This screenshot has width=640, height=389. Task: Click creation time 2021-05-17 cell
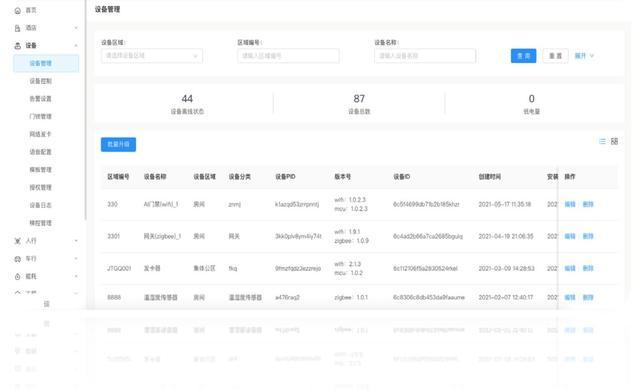(505, 204)
